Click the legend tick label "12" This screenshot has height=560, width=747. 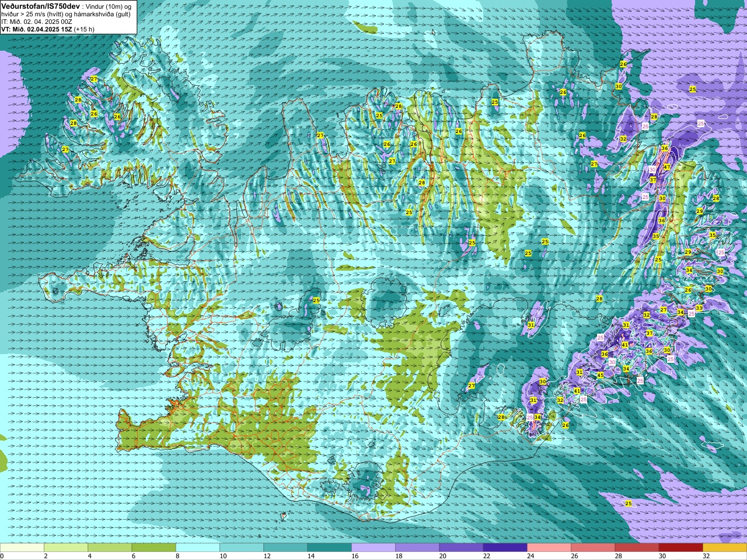(267, 556)
